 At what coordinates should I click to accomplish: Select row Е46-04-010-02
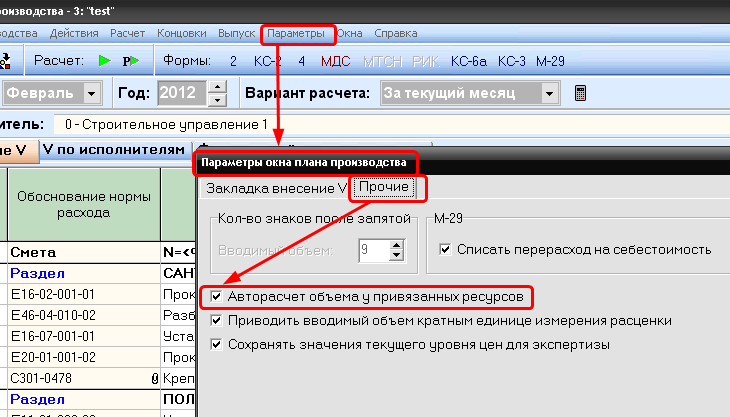[84, 315]
